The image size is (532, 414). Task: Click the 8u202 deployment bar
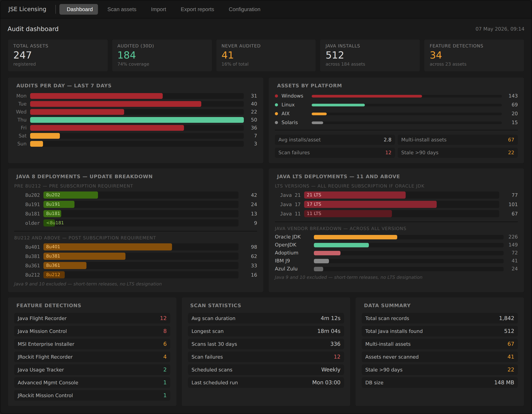[71, 195]
